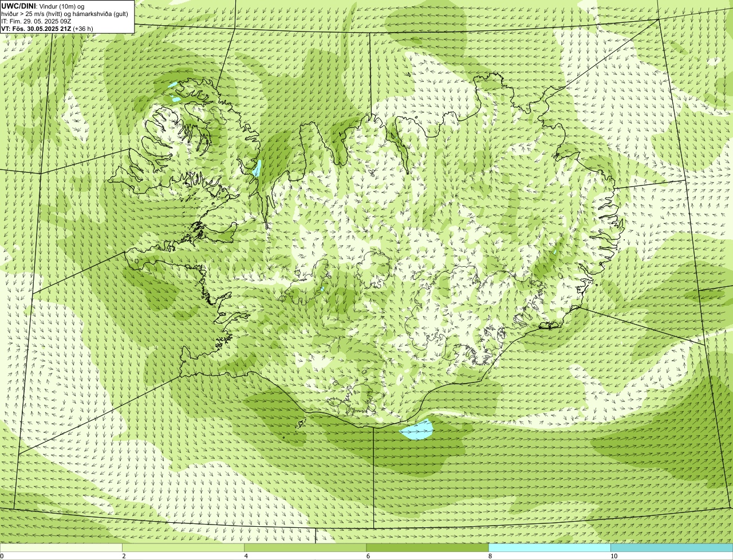
Task: Pick the dark green 6–8 m/s scale swatch
Action: tap(427, 548)
